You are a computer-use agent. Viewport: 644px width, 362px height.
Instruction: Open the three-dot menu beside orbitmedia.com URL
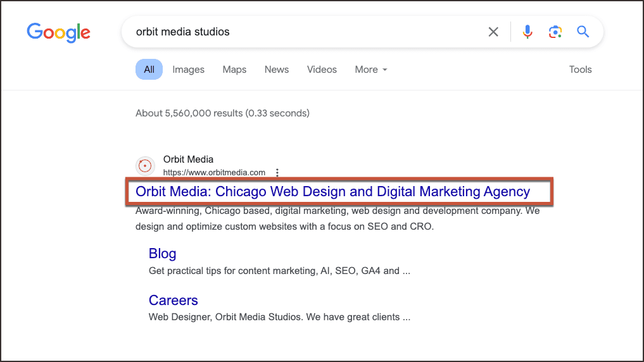pos(277,173)
